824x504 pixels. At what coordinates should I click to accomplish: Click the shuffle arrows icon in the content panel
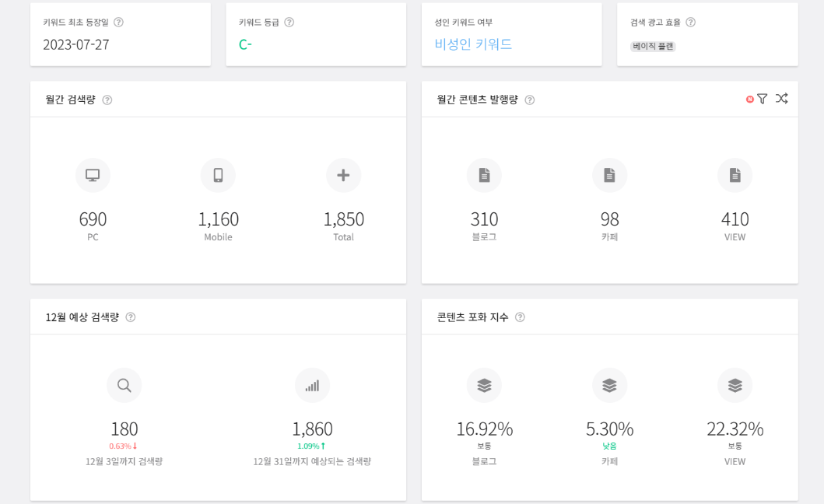click(781, 99)
